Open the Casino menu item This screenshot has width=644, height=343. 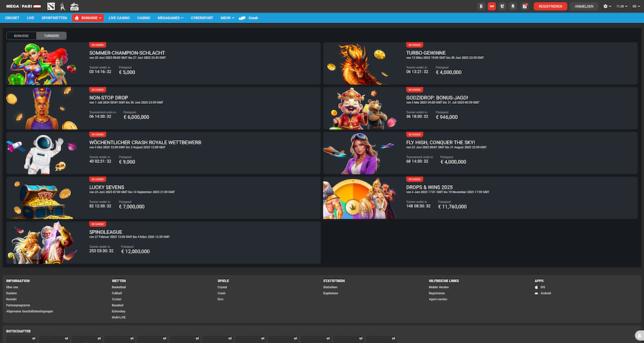tap(144, 18)
